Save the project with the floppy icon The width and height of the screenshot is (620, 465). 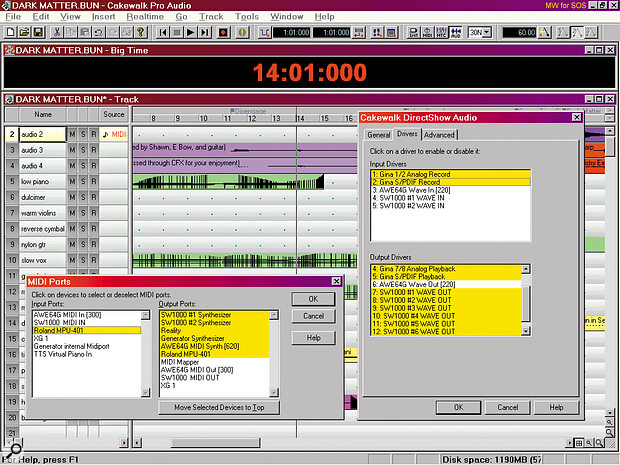(38, 32)
